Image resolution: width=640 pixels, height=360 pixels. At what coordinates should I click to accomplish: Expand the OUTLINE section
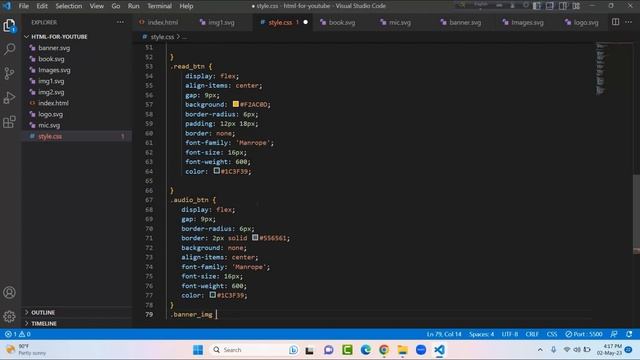[x=43, y=312]
